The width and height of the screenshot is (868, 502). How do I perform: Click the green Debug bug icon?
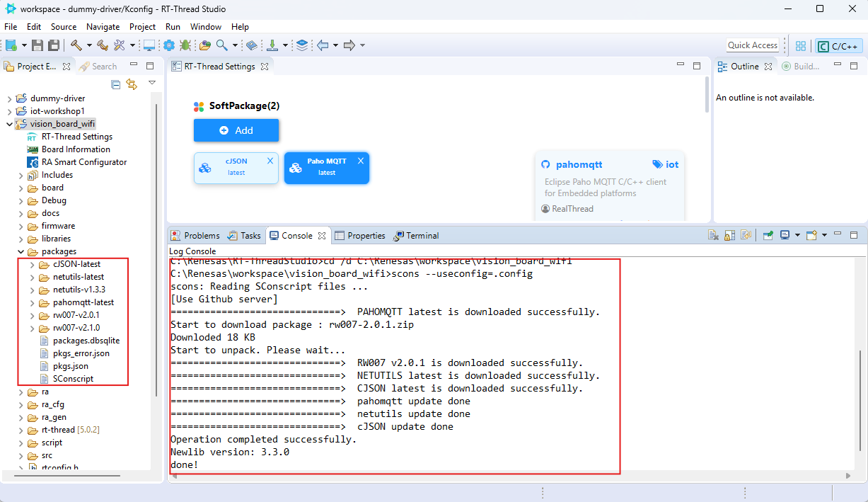point(185,45)
